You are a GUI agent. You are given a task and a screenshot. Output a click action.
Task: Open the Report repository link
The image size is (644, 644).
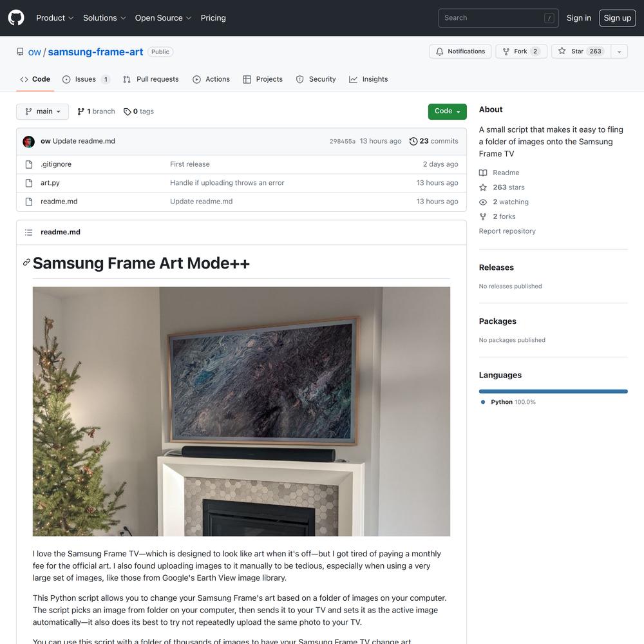point(507,231)
